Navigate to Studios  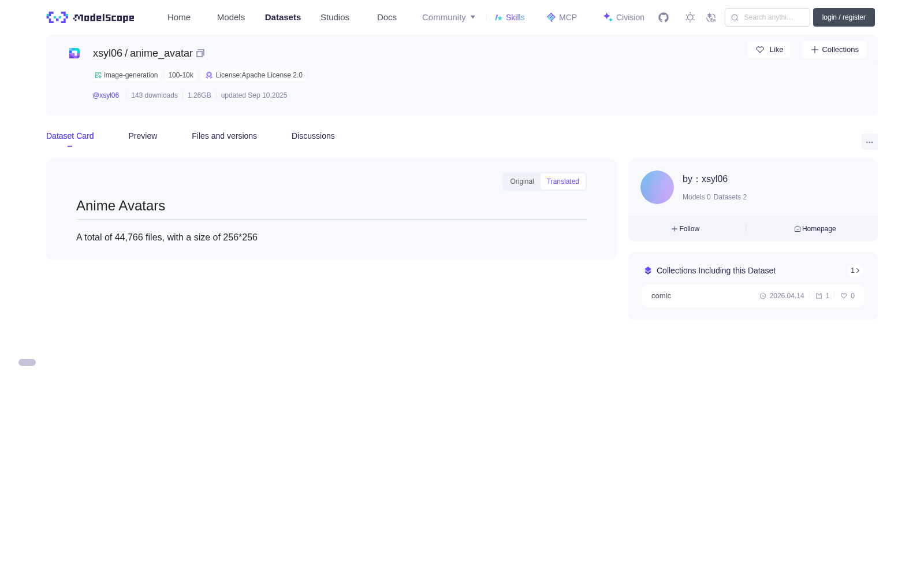[335, 17]
